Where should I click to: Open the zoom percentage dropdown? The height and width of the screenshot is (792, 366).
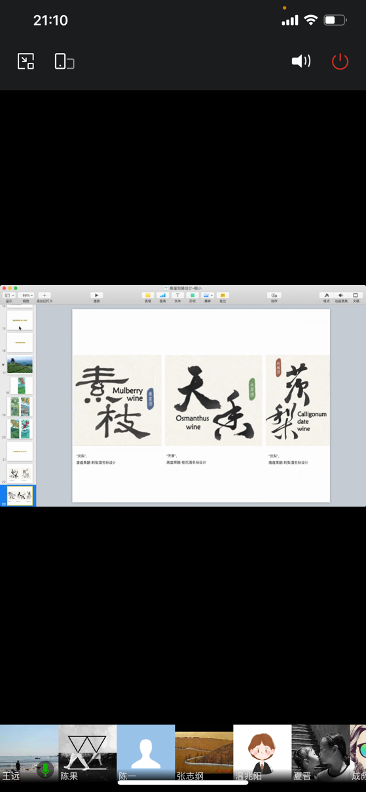tap(26, 295)
